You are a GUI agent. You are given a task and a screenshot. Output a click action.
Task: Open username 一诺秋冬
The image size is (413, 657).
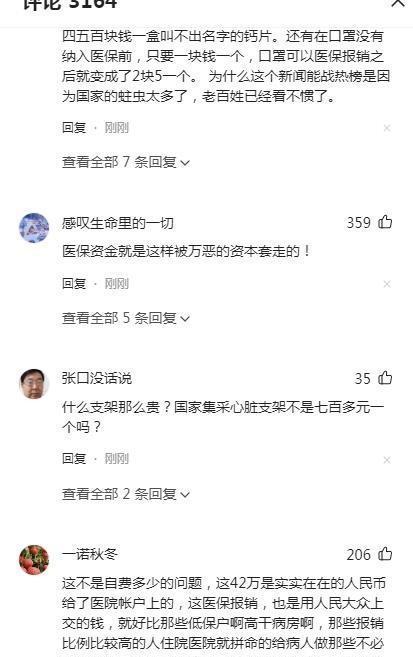coord(90,554)
